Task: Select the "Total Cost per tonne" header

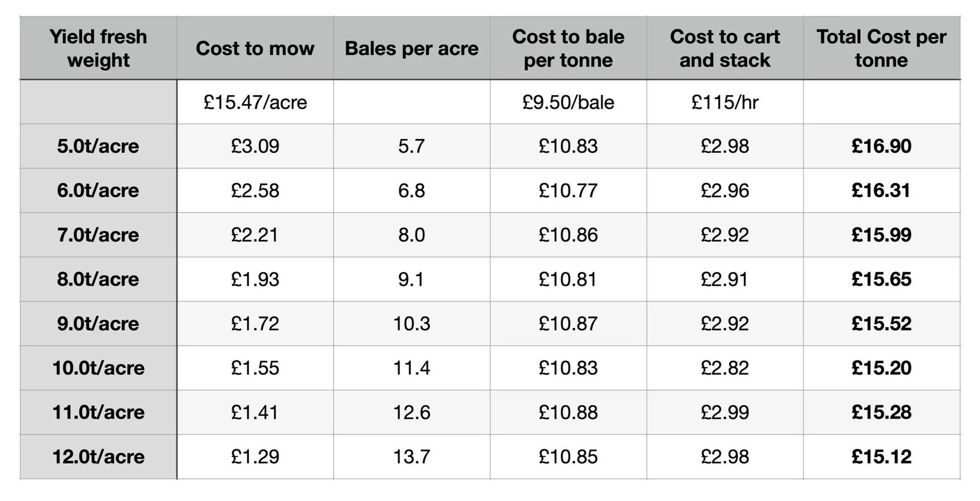Action: point(881,48)
